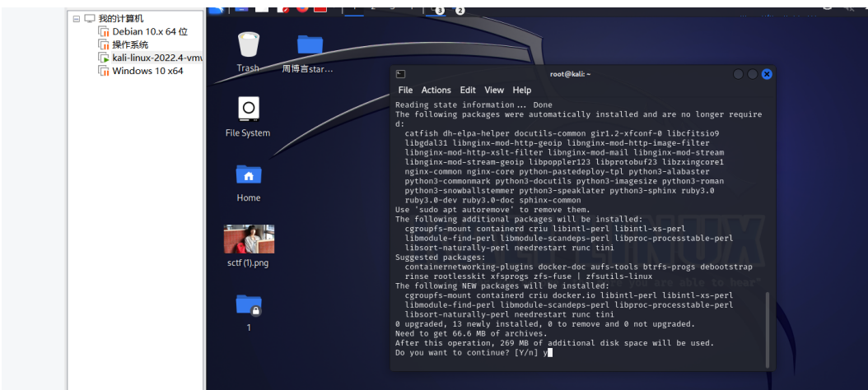Click the 我的计算机 computer icon
The image size is (868, 390).
pyautogui.click(x=90, y=19)
